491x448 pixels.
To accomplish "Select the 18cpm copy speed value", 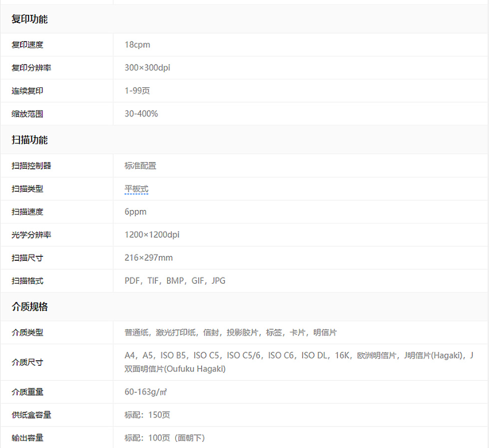I will (138, 45).
